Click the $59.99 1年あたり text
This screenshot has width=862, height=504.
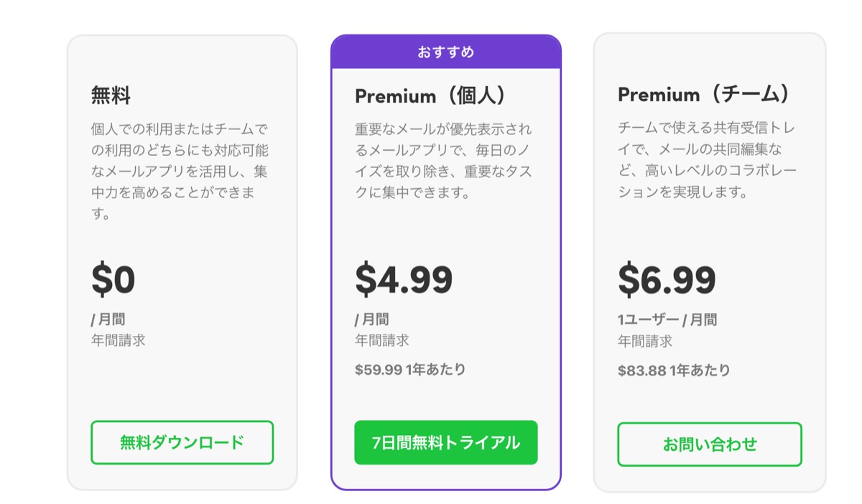pos(410,370)
